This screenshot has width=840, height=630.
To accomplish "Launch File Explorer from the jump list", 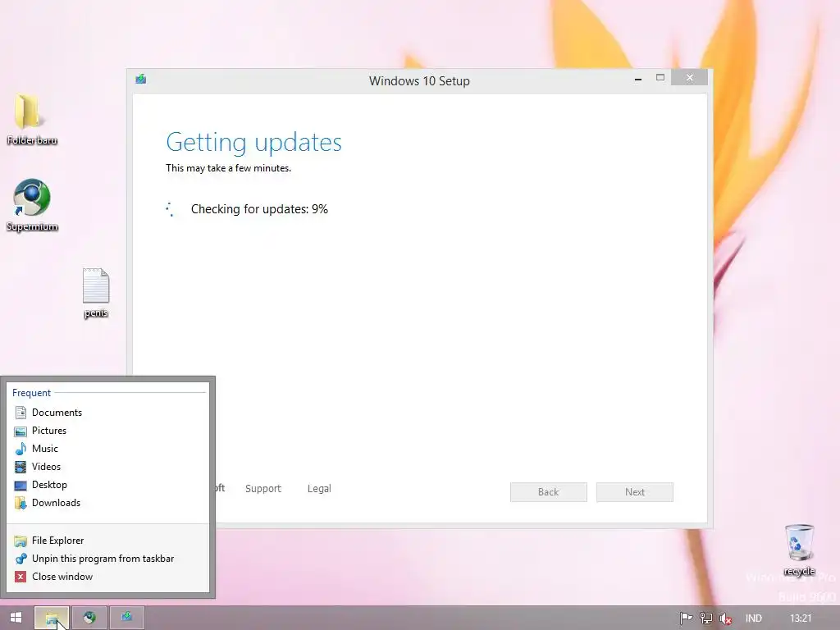I will coord(107,541).
